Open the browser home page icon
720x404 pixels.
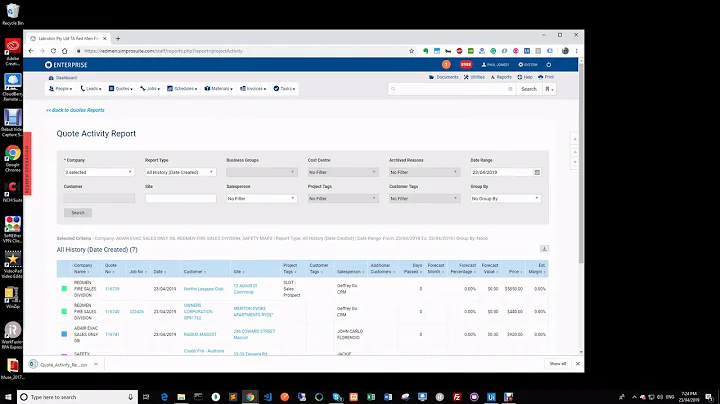tap(65, 51)
